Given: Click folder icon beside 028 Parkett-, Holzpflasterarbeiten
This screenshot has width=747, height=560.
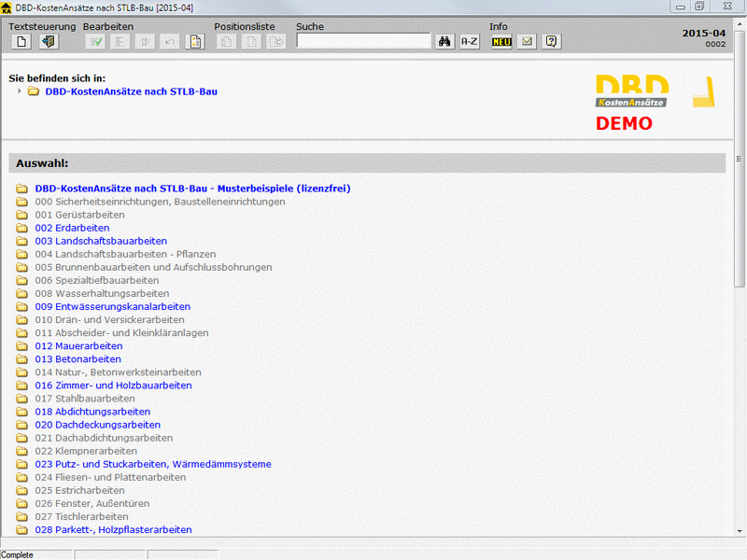Looking at the screenshot, I should click(x=21, y=529).
